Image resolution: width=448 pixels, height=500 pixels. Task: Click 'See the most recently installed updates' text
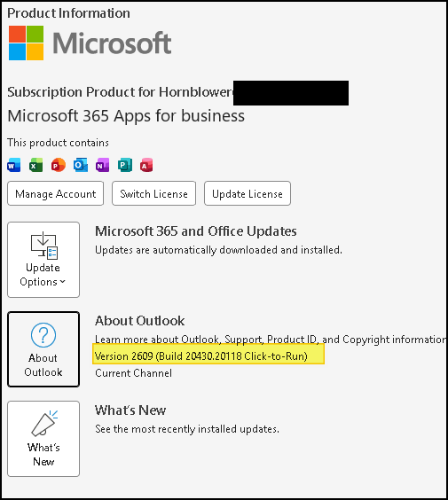[187, 429]
